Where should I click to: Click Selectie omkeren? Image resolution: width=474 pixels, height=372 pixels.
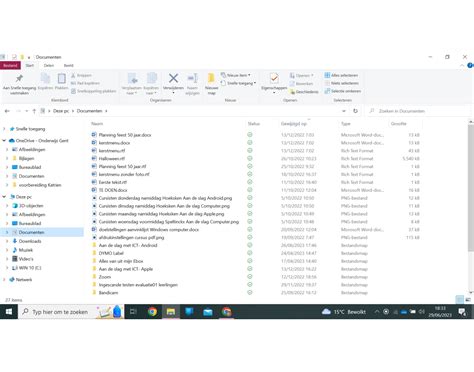(x=343, y=91)
